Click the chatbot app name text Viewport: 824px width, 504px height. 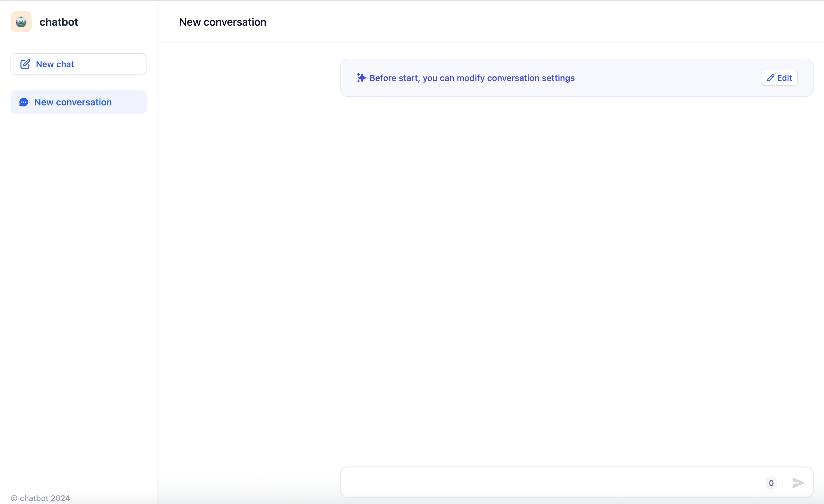tap(59, 22)
